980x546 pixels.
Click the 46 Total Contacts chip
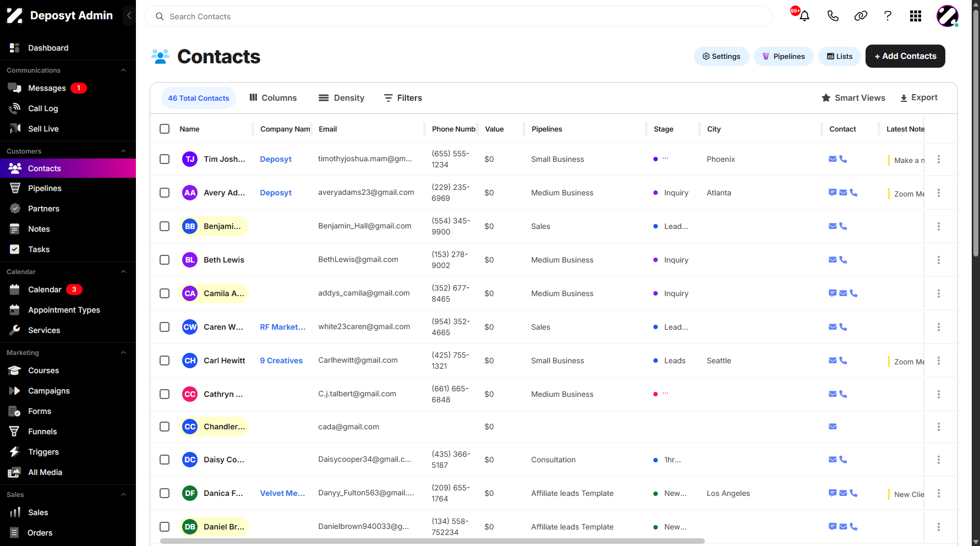(199, 98)
